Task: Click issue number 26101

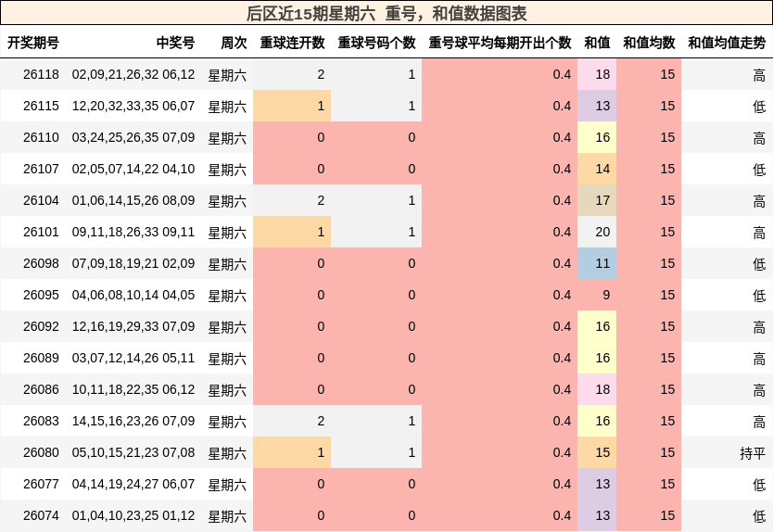Action: [x=41, y=233]
